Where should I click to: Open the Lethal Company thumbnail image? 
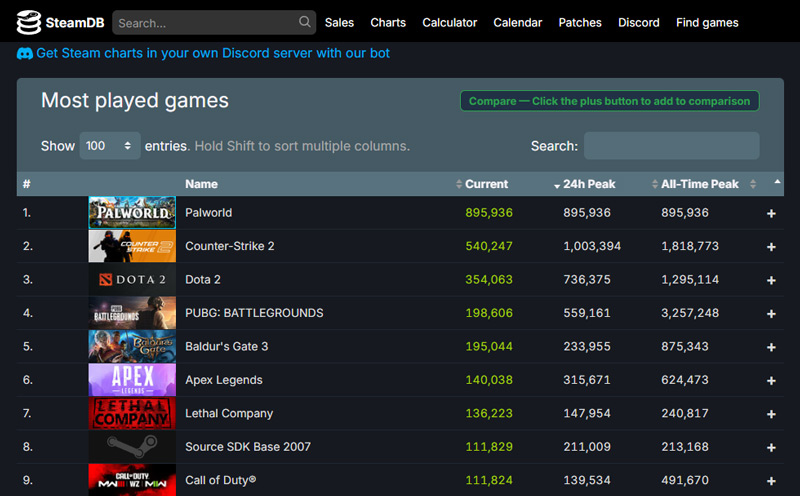coord(132,413)
